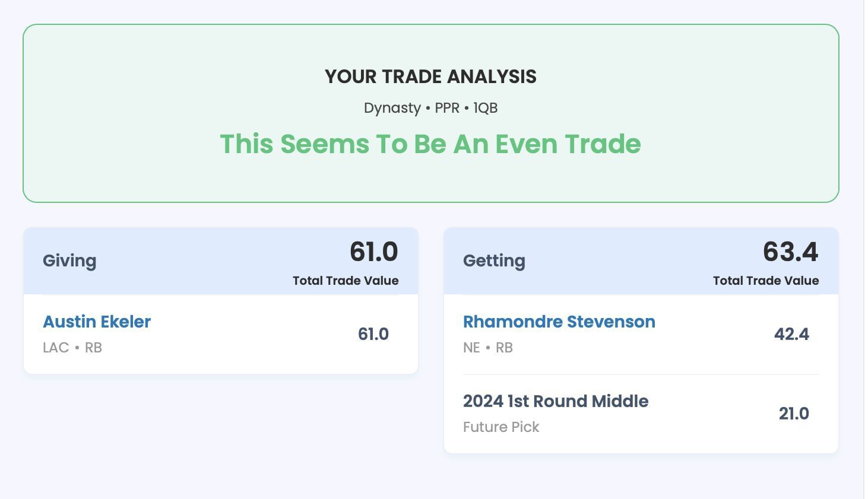Image resolution: width=868 pixels, height=499 pixels.
Task: Click Austin Ekeler's 61.0 player value
Action: (x=373, y=334)
